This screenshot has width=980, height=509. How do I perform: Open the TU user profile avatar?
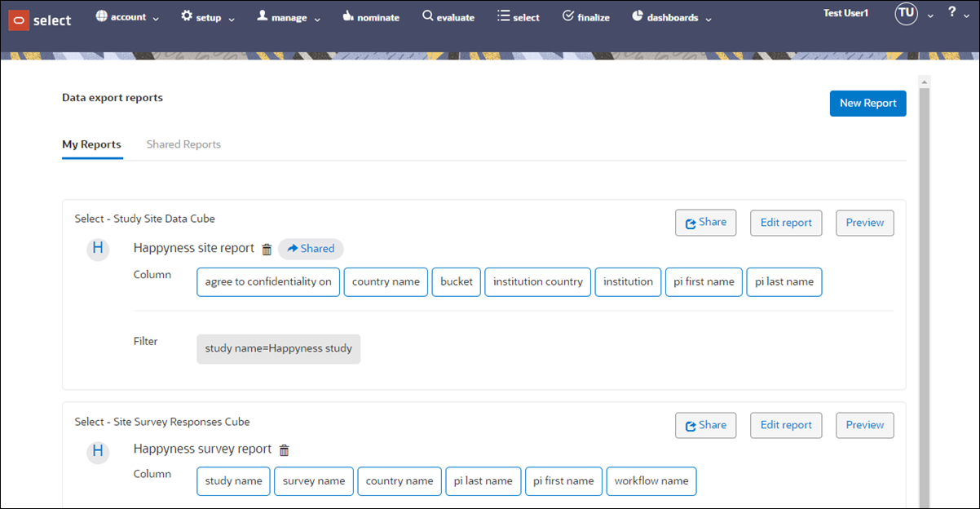(x=905, y=14)
